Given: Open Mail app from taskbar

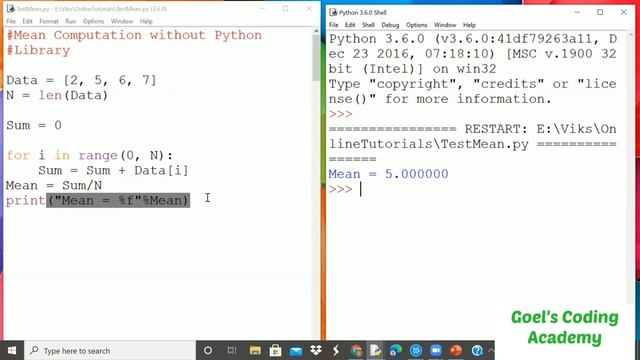Looking at the screenshot, I should (296, 351).
